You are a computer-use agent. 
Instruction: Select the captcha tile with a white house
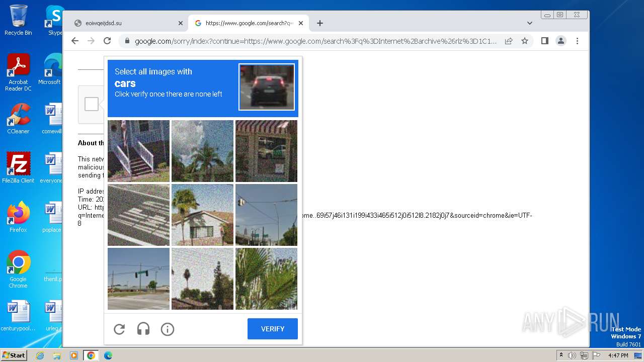[x=202, y=215]
